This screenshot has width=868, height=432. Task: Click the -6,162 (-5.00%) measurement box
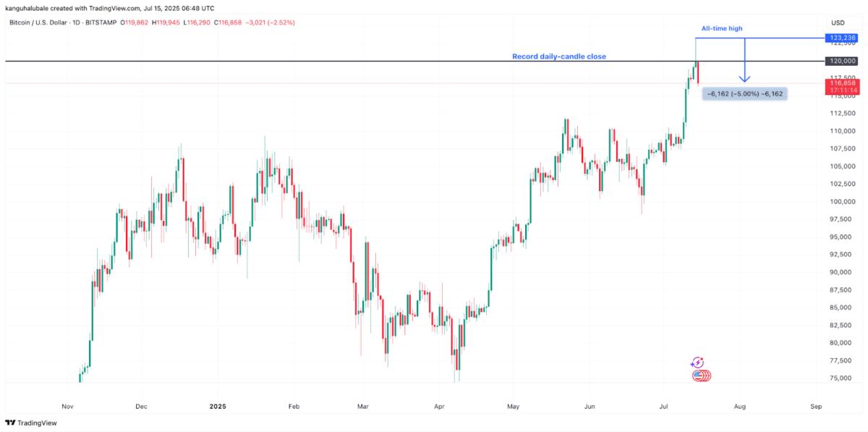pos(744,94)
